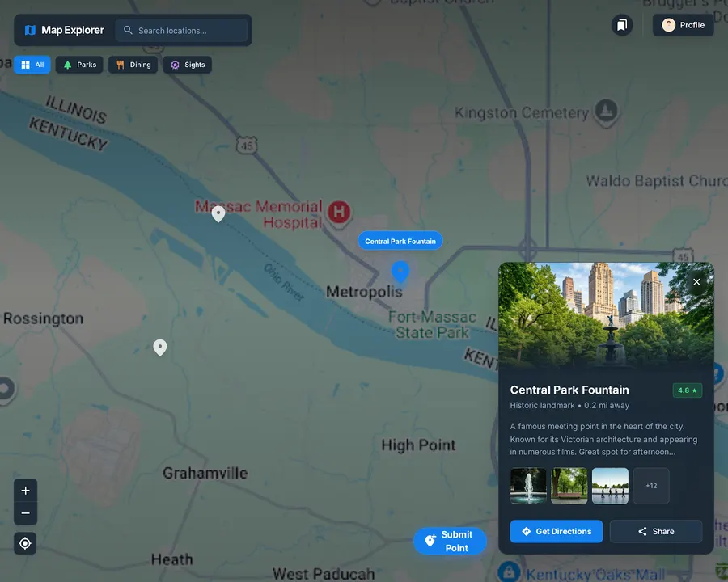Click the Fort Massac State Park label
This screenshot has height=582, width=728.
pyautogui.click(x=432, y=325)
